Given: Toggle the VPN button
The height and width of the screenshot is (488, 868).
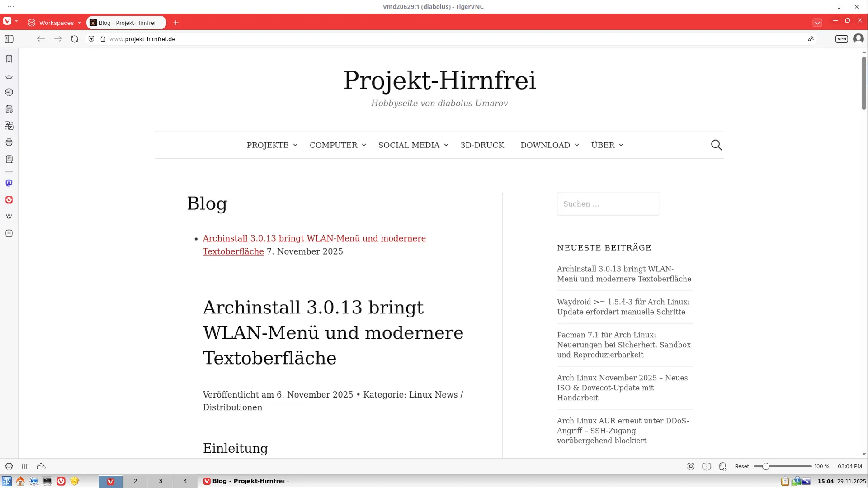Looking at the screenshot, I should [841, 39].
